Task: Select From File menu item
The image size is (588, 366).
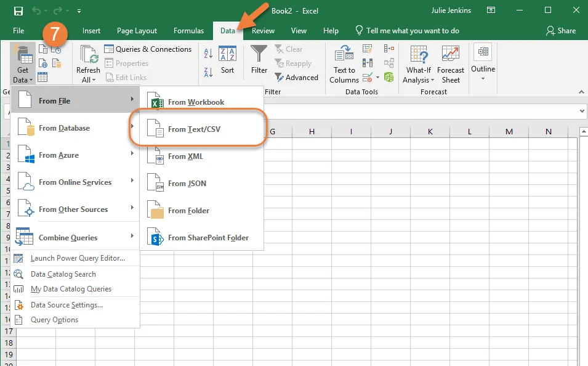Action: click(75, 100)
